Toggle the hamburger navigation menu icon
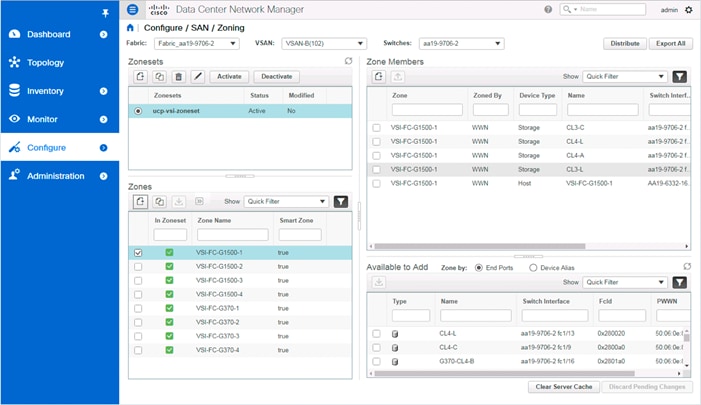The width and height of the screenshot is (701, 405). (132, 9)
